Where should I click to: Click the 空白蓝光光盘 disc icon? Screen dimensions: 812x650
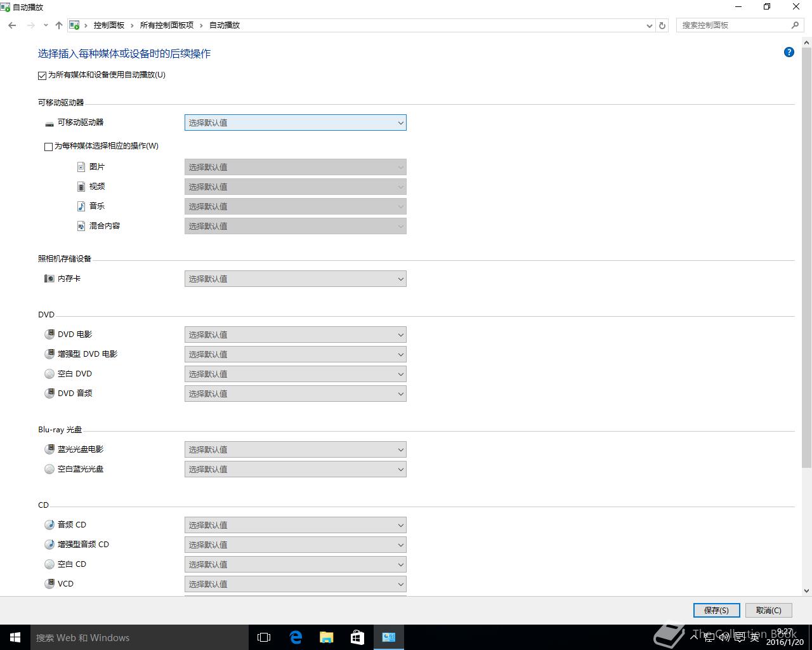click(x=49, y=469)
